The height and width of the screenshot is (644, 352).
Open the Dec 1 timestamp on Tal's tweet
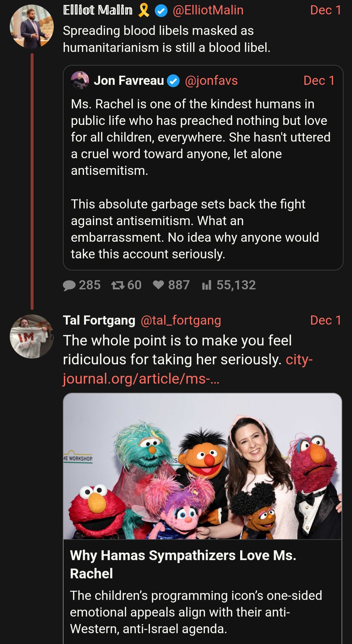pyautogui.click(x=326, y=320)
